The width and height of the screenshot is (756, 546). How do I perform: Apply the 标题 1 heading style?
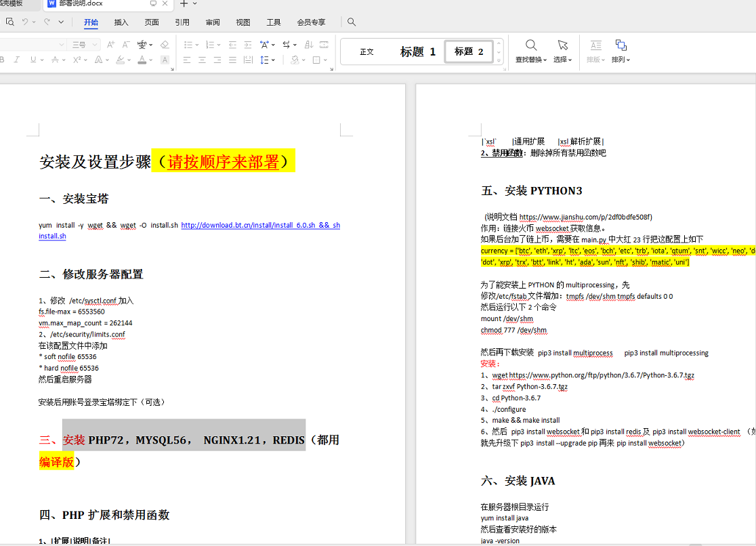(x=417, y=51)
